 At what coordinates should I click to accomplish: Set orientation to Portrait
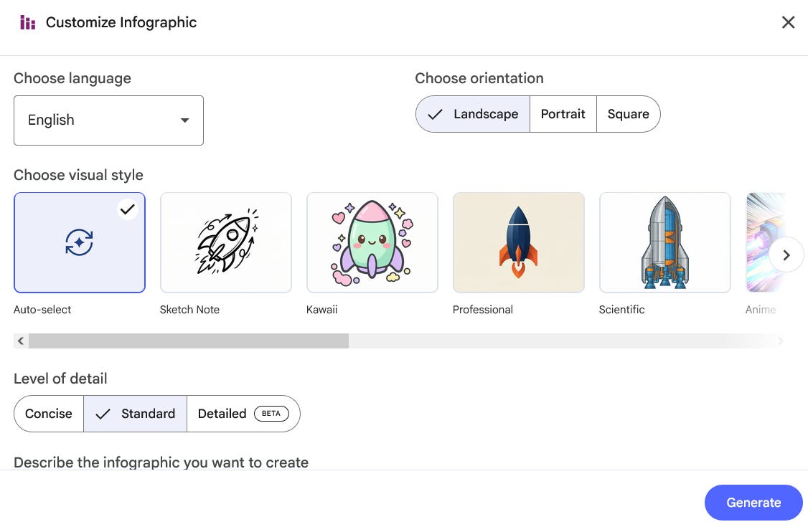pos(563,114)
